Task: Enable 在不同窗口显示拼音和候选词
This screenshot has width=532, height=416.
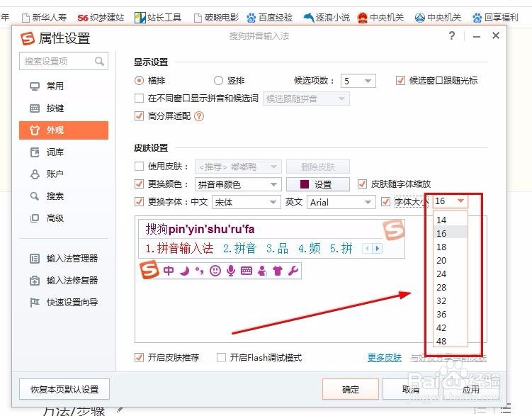Action: 139,99
